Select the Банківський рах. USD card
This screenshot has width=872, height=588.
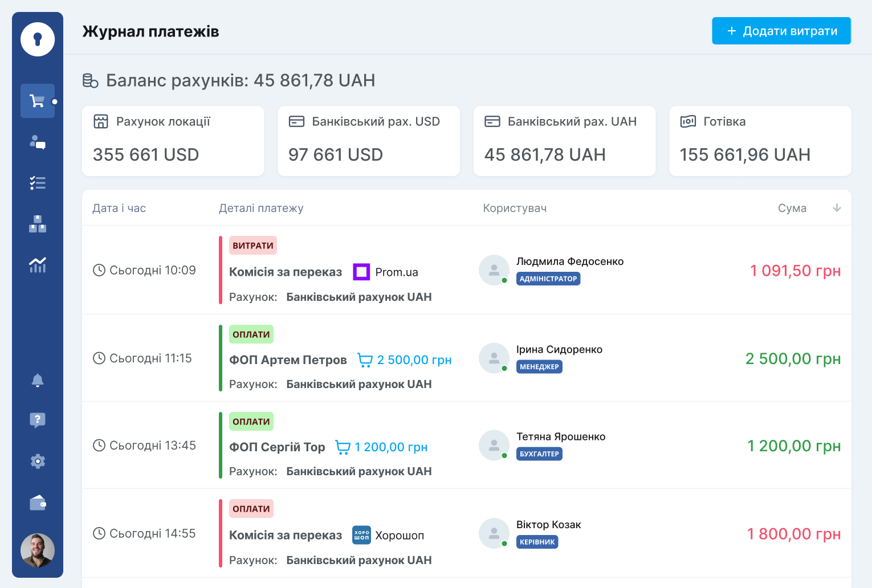click(368, 141)
